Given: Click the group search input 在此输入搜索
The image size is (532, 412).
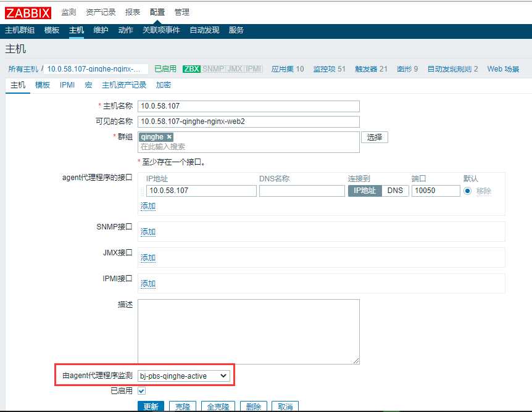Looking at the screenshot, I should tap(248, 147).
